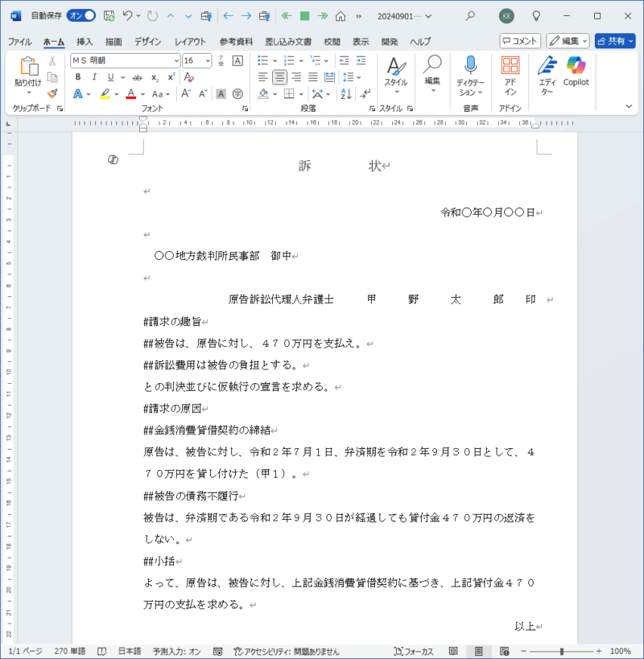Screen dimensions: 644x659
Task: Align text to the left
Action: [262, 77]
